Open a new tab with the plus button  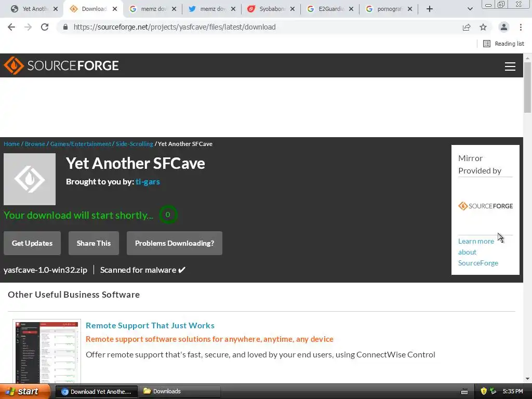pyautogui.click(x=430, y=9)
